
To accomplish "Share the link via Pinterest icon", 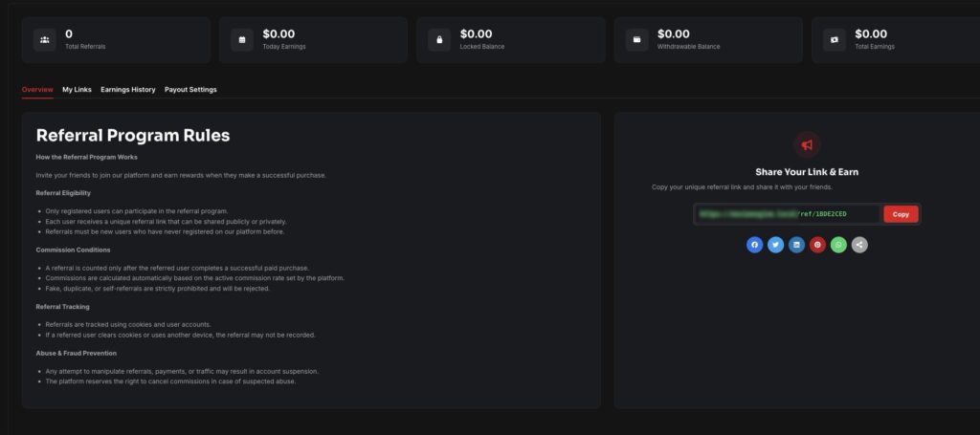I will tap(818, 245).
